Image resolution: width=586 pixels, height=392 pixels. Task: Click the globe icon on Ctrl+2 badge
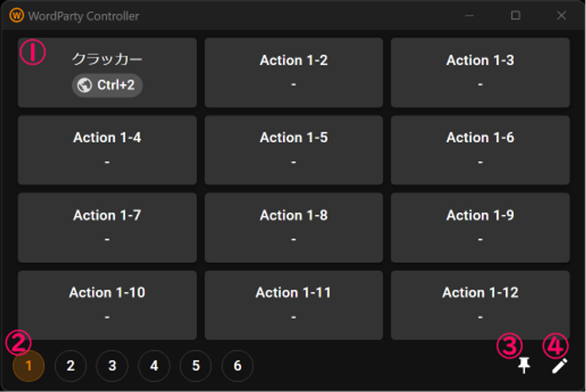85,85
